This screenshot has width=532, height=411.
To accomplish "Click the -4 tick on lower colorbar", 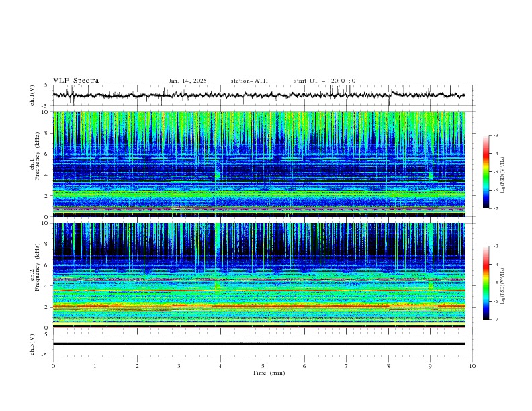I will [495, 265].
